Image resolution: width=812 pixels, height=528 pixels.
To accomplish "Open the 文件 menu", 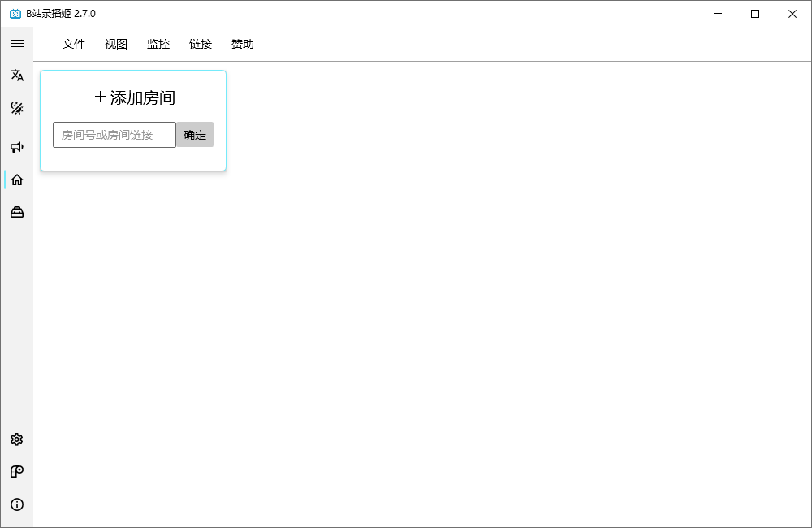I will [x=74, y=44].
